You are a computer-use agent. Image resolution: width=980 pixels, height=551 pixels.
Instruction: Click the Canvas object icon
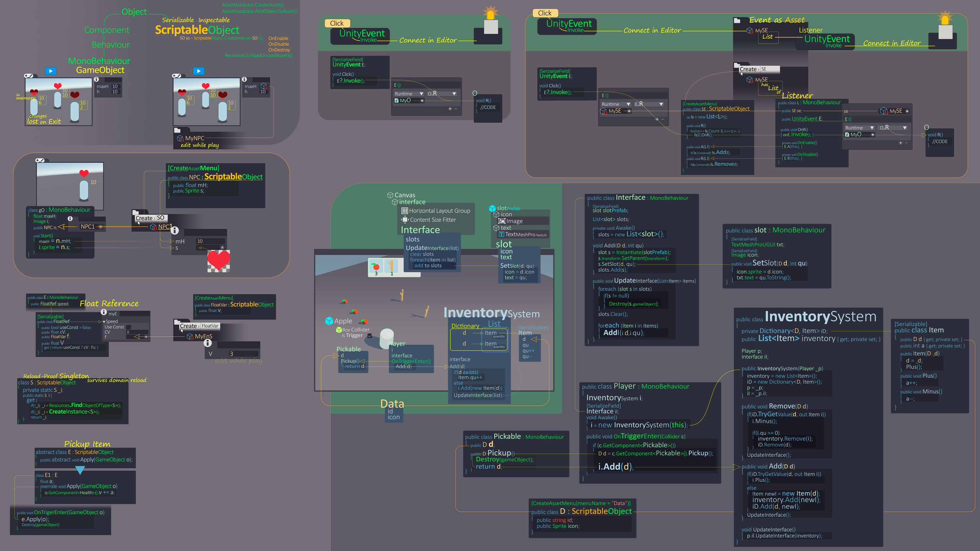point(390,195)
